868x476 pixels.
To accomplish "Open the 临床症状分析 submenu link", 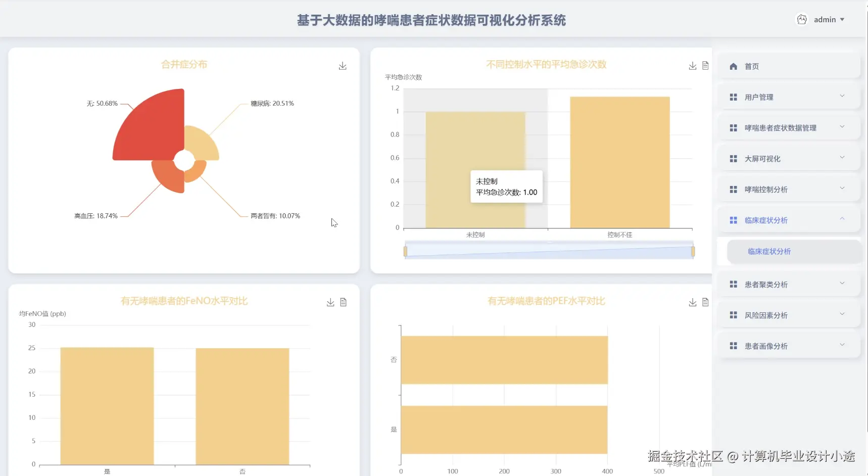I will pos(768,251).
